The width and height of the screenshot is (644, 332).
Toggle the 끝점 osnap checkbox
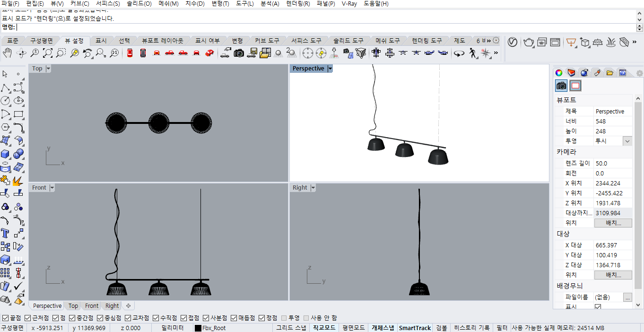(5, 318)
